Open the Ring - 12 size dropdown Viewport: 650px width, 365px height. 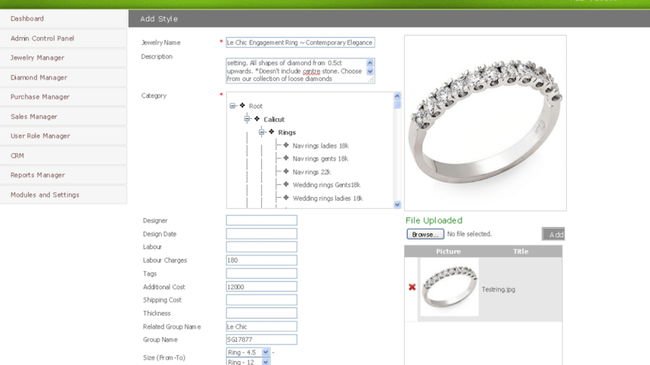point(248,362)
